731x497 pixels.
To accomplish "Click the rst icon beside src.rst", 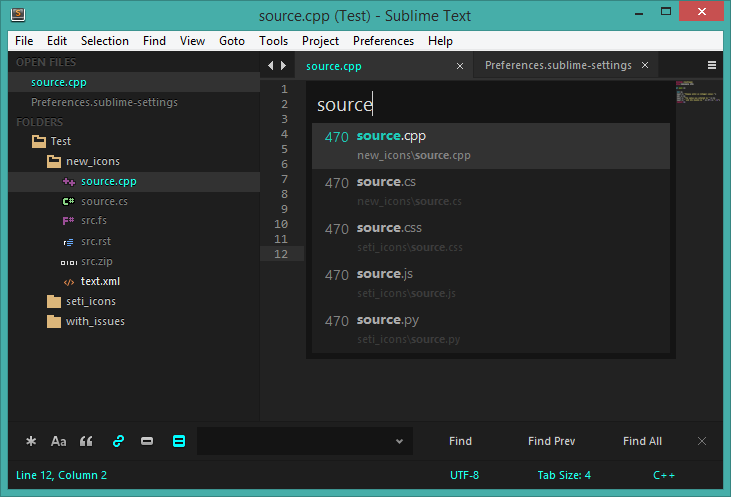I will click(x=69, y=242).
